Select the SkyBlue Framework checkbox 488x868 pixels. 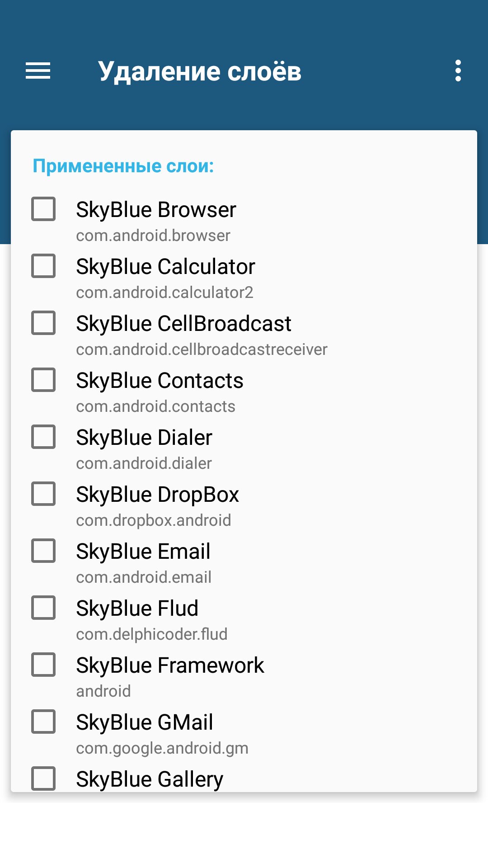click(x=43, y=665)
